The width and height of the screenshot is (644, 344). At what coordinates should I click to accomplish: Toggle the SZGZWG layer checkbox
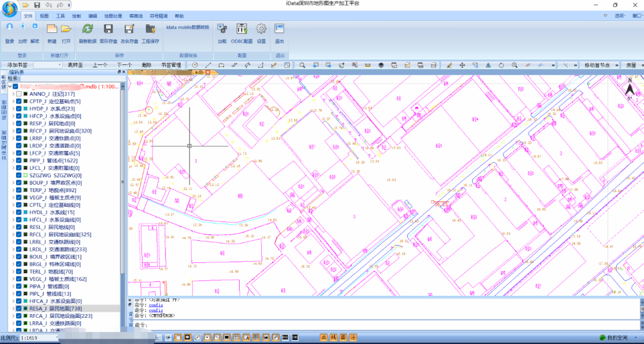(x=19, y=175)
